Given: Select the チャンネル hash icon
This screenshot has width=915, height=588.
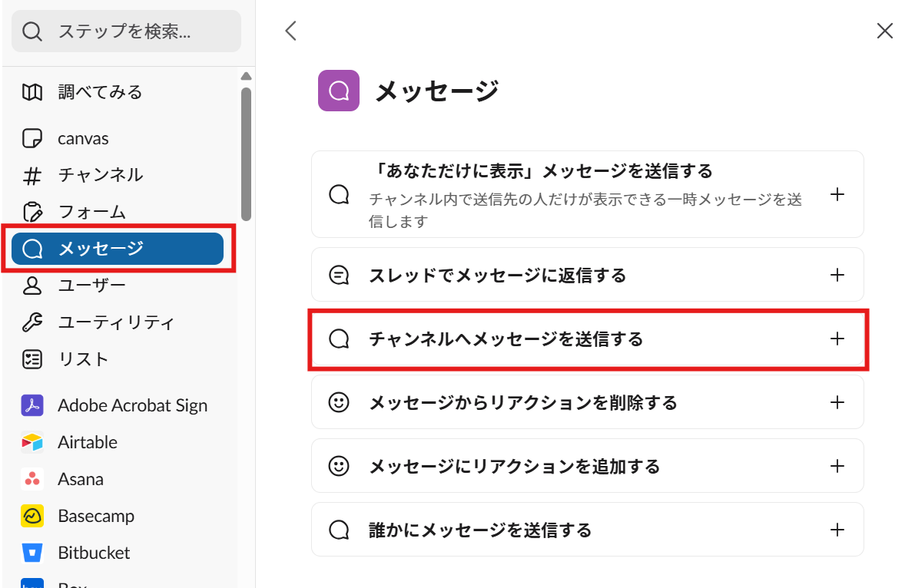Looking at the screenshot, I should 32,176.
